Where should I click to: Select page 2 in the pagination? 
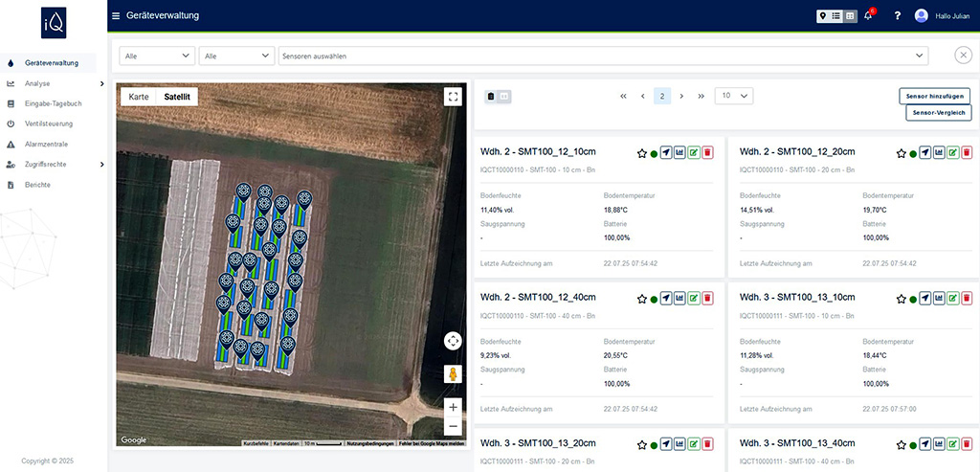662,97
